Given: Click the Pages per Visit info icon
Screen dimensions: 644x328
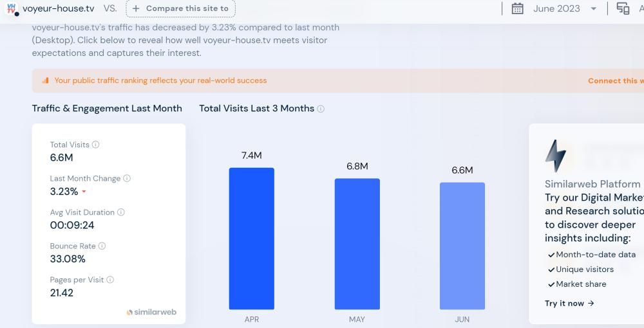Looking at the screenshot, I should [x=110, y=280].
